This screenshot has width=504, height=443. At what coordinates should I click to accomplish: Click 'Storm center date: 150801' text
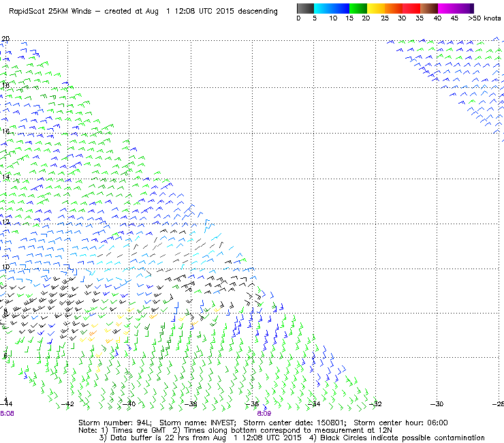[295, 423]
